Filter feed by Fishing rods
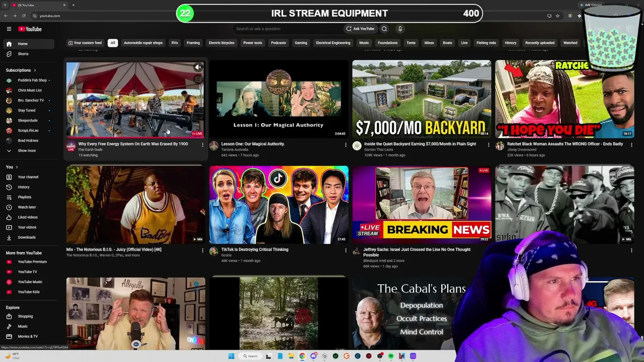 [x=486, y=43]
